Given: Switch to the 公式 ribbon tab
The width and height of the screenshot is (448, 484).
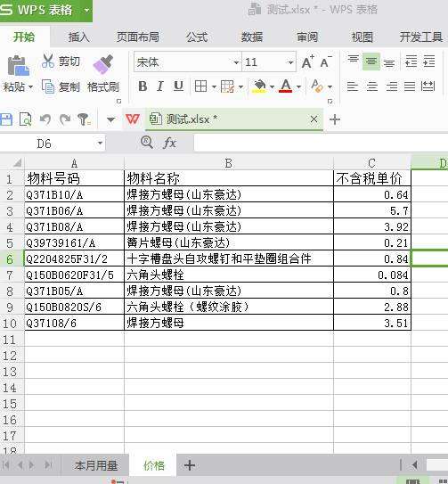Looking at the screenshot, I should [x=197, y=37].
